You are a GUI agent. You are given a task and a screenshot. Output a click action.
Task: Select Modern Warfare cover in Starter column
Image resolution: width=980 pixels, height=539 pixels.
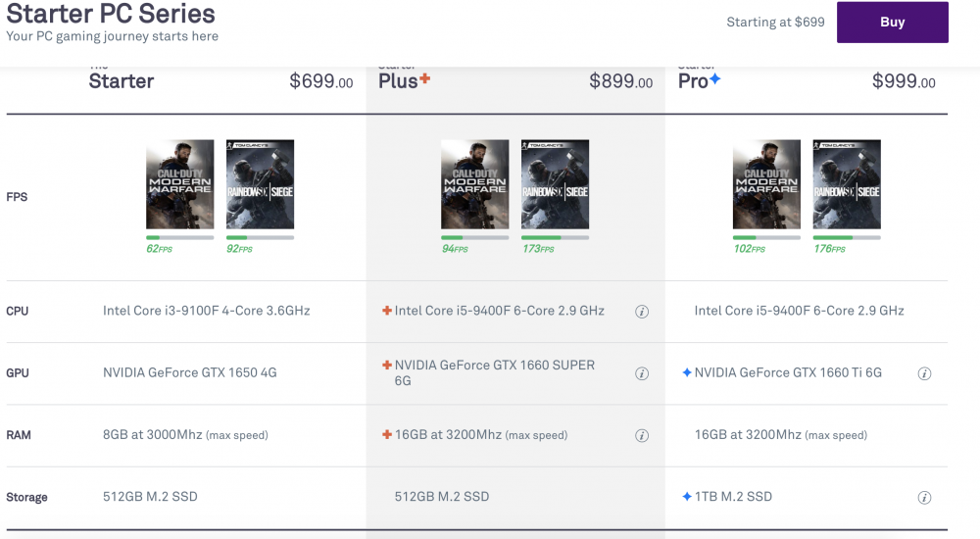tap(179, 184)
